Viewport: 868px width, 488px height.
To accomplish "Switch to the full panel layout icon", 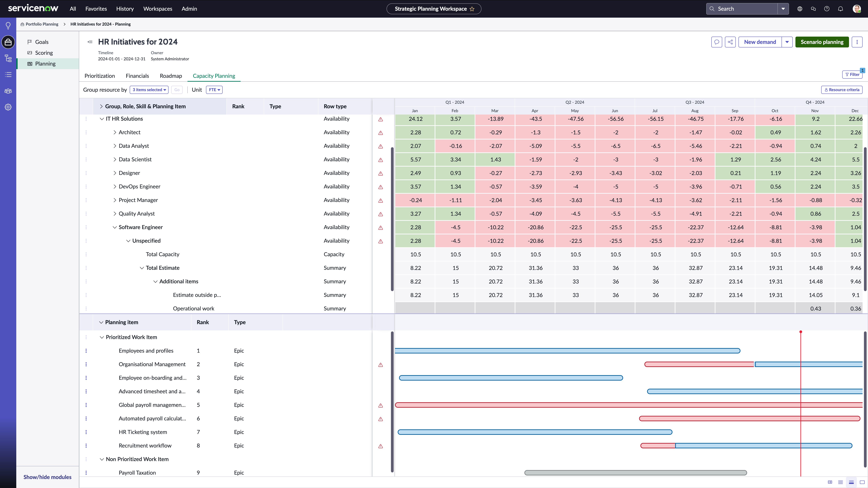I will 862,482.
